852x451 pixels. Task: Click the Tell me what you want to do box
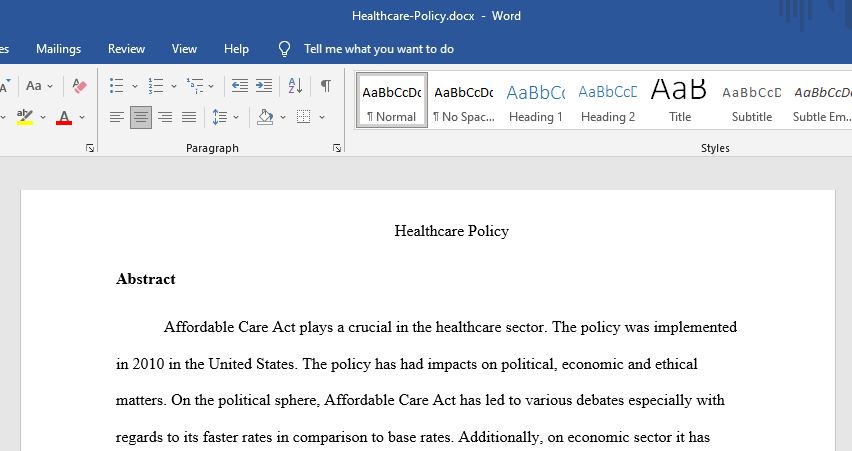379,49
